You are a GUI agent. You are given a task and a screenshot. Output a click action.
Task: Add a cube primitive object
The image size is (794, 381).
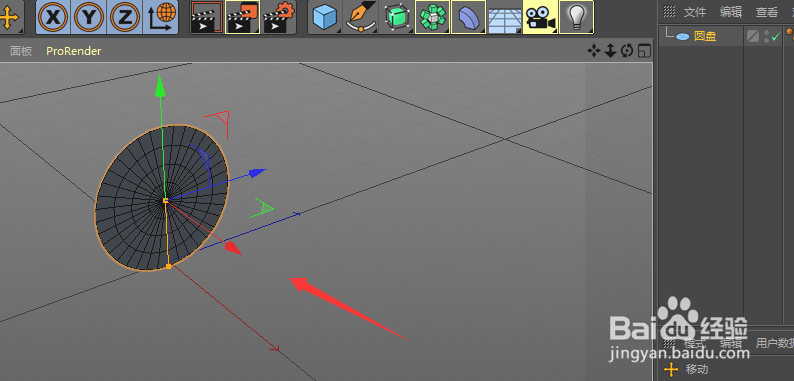pyautogui.click(x=325, y=17)
